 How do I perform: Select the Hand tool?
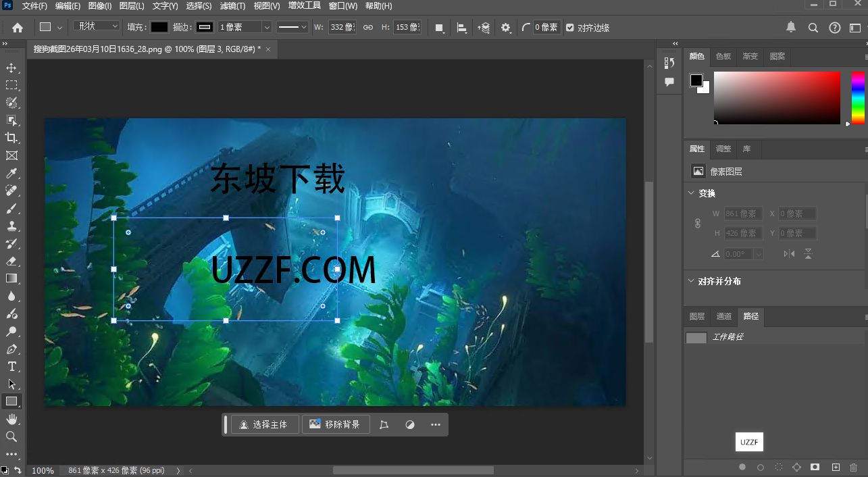11,420
